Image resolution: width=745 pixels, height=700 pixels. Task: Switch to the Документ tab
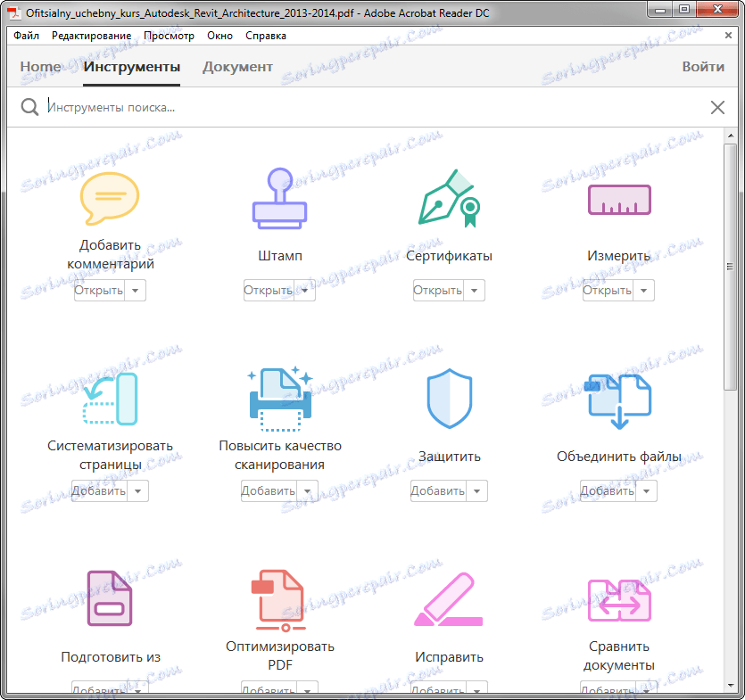237,67
